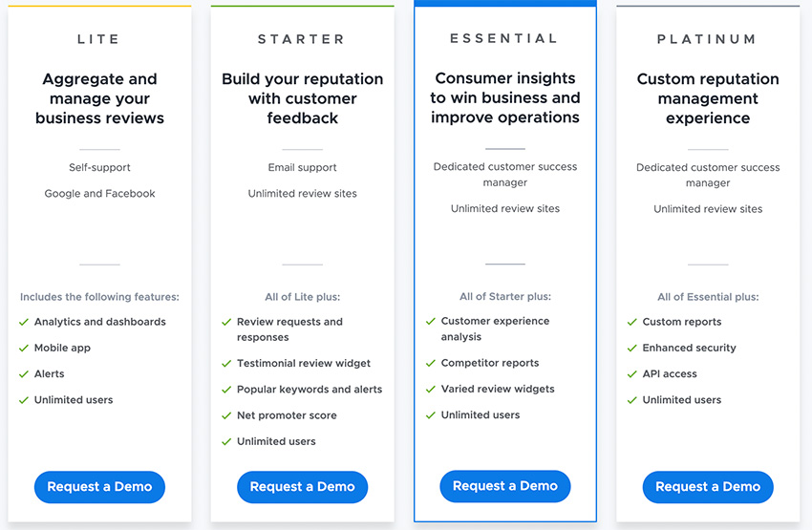Click the PLATINUM plan heading
This screenshot has width=812, height=530.
707,39
